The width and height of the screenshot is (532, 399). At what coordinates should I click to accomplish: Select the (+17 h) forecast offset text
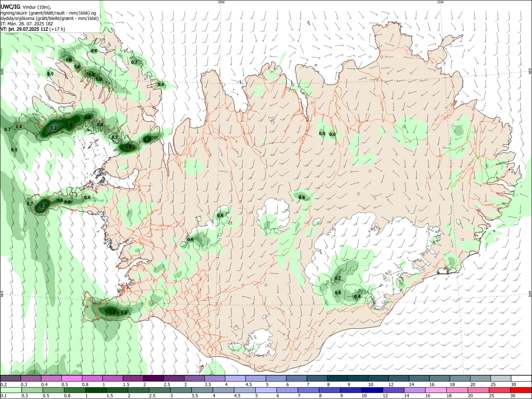(57, 29)
